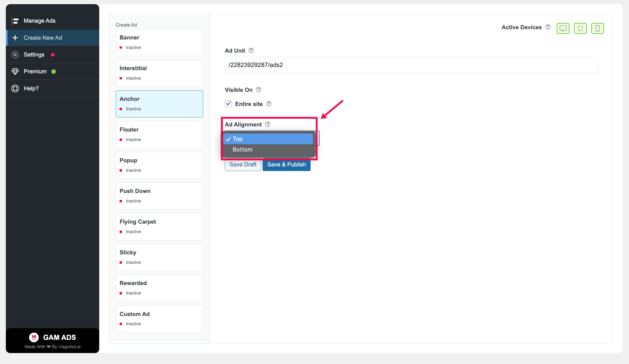Click the red Settings notification dot

coord(53,55)
